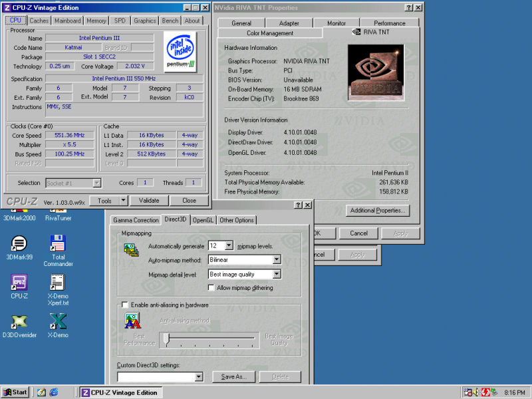Select the CPU tab in CPU-Z
532x399 pixels.
coord(15,20)
